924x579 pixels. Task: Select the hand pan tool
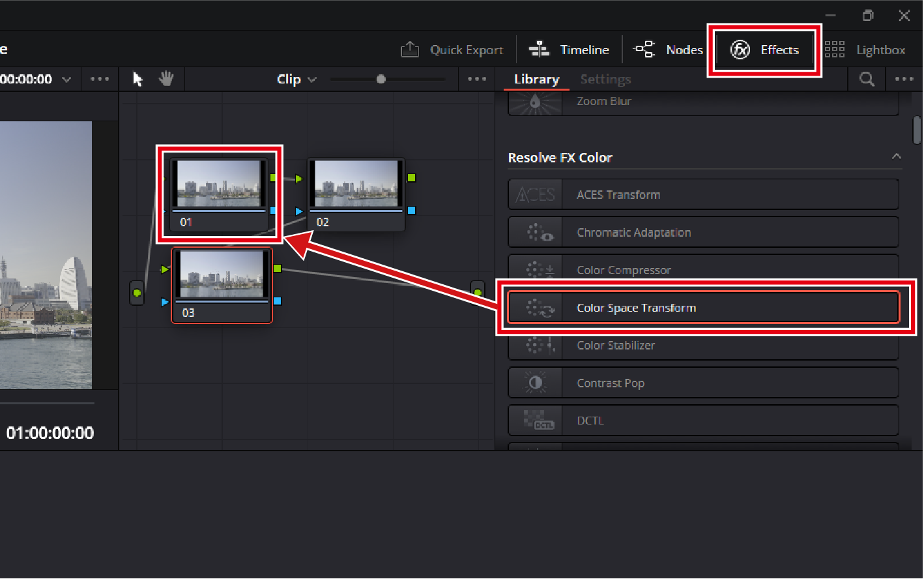click(x=167, y=79)
